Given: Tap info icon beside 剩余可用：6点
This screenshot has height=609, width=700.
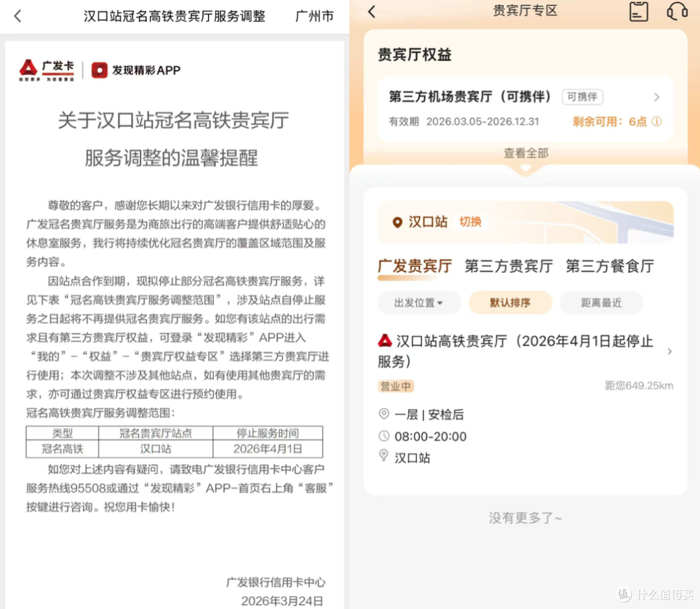Looking at the screenshot, I should pyautogui.click(x=656, y=121).
